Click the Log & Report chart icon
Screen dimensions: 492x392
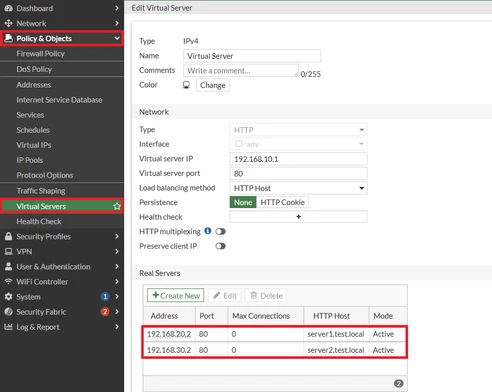click(x=9, y=327)
